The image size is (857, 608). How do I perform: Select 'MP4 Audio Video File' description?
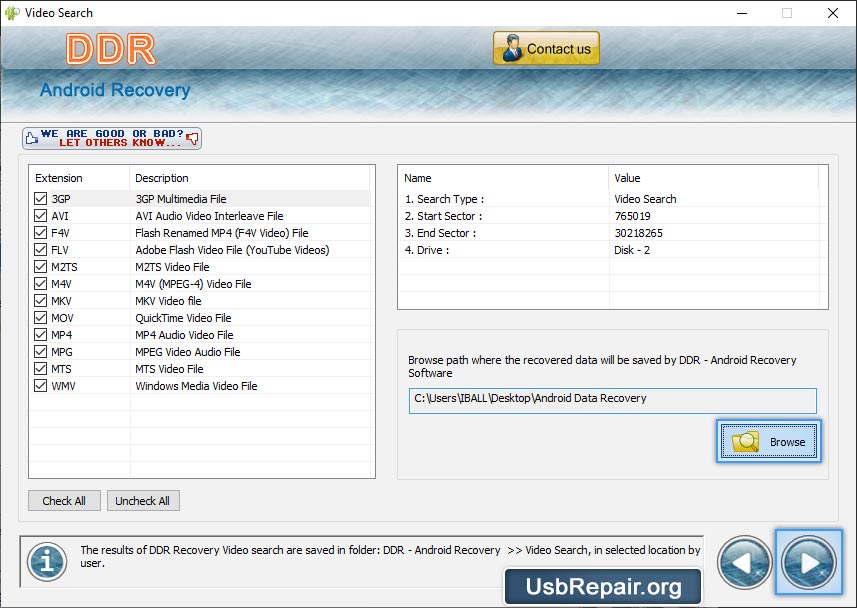(184, 335)
